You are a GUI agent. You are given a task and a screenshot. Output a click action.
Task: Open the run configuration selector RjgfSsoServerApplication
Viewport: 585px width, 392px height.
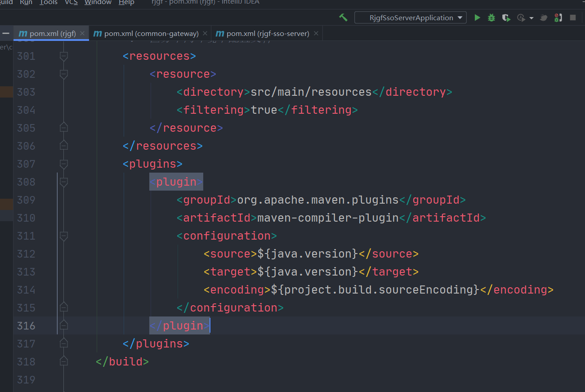(410, 18)
